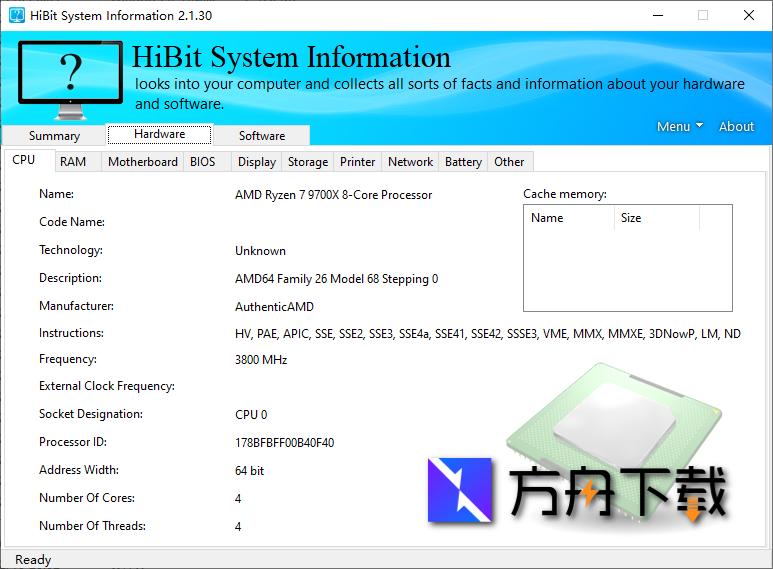Viewport: 773px width, 569px height.
Task: Click the External Clock Frequency label
Action: (107, 386)
